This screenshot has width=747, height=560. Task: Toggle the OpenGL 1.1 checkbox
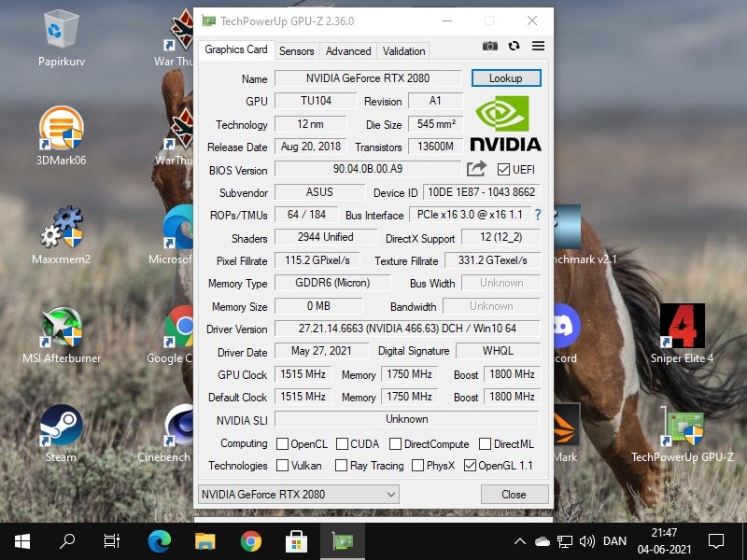click(470, 465)
